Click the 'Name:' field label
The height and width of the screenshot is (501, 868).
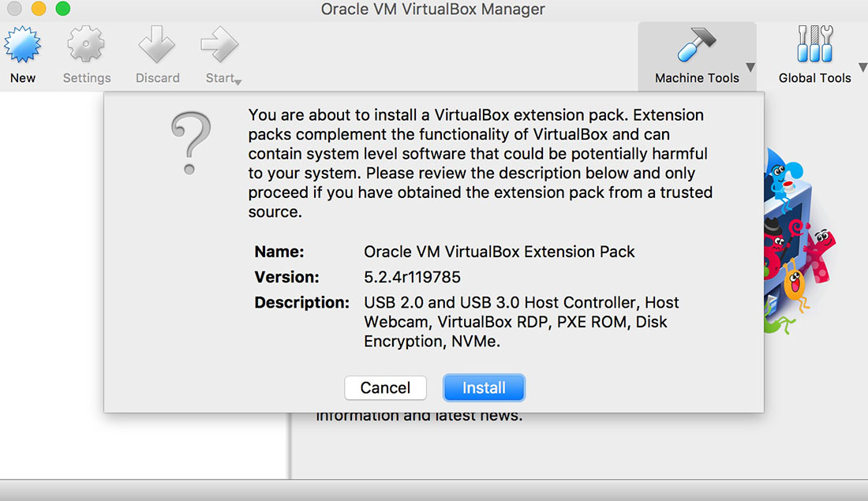coord(279,252)
